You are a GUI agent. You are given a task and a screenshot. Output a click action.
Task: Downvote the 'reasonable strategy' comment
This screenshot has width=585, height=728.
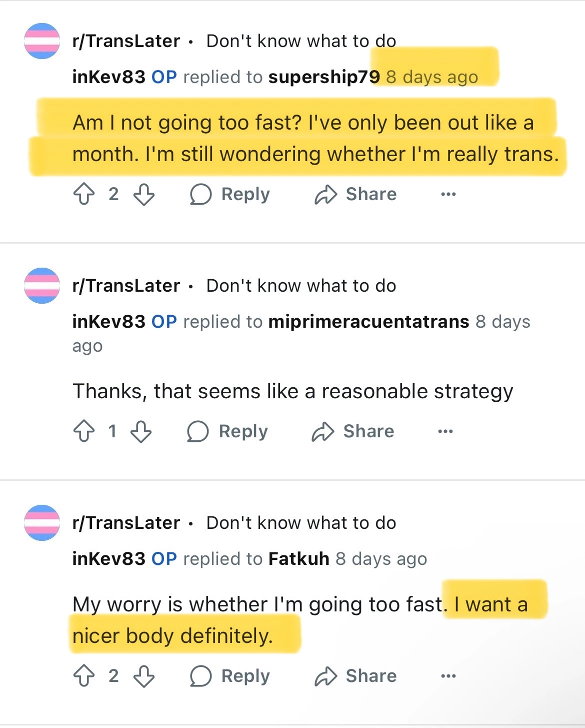pos(141,431)
